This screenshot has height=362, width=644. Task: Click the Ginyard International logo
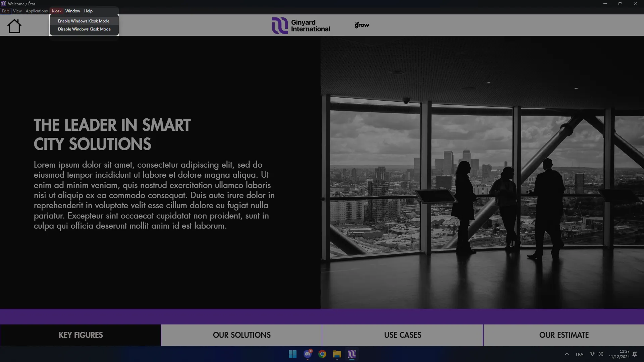pyautogui.click(x=301, y=25)
